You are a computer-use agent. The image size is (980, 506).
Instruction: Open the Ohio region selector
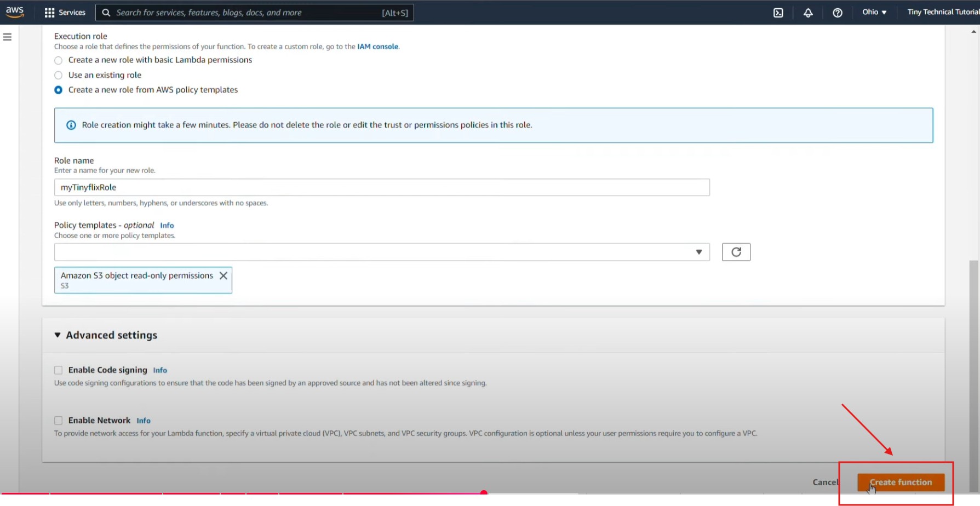click(874, 12)
